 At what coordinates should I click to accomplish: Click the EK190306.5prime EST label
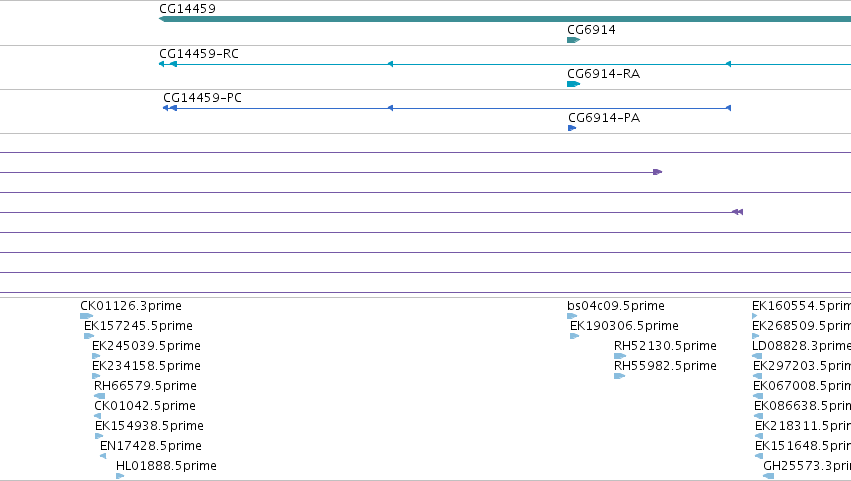[x=624, y=326]
